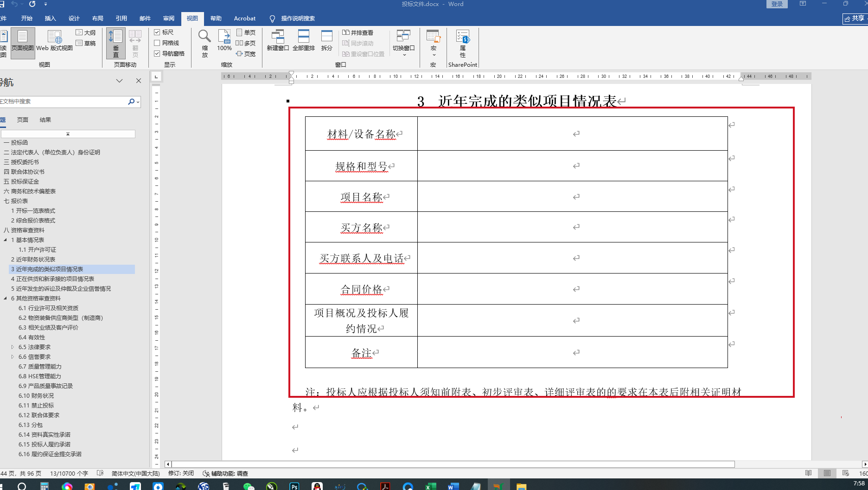Click the 辅助功能: 调查 accessibility status

[x=225, y=473]
